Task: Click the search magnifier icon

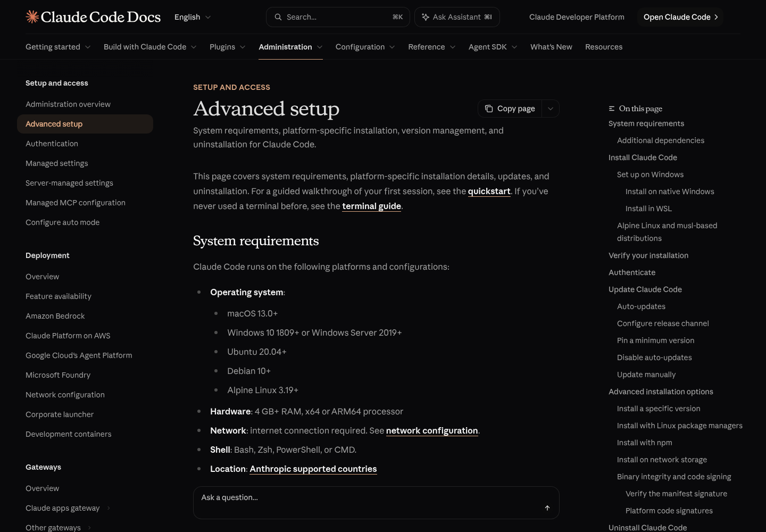Action: click(278, 17)
